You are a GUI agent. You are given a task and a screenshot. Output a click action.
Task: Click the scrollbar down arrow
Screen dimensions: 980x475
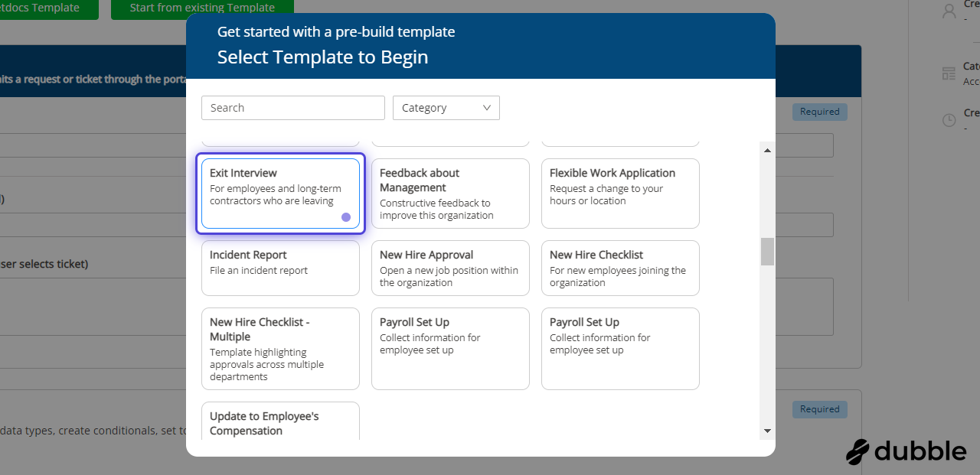[x=767, y=431]
